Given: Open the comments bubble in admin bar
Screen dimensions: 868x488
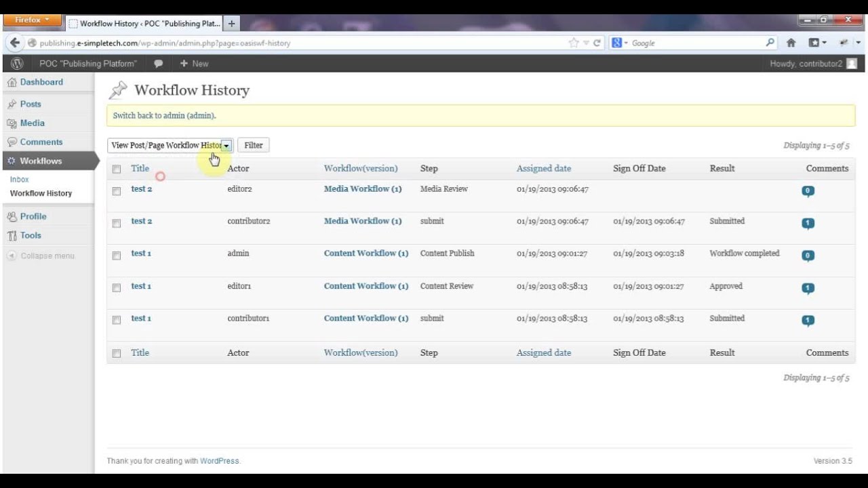Looking at the screenshot, I should 158,64.
